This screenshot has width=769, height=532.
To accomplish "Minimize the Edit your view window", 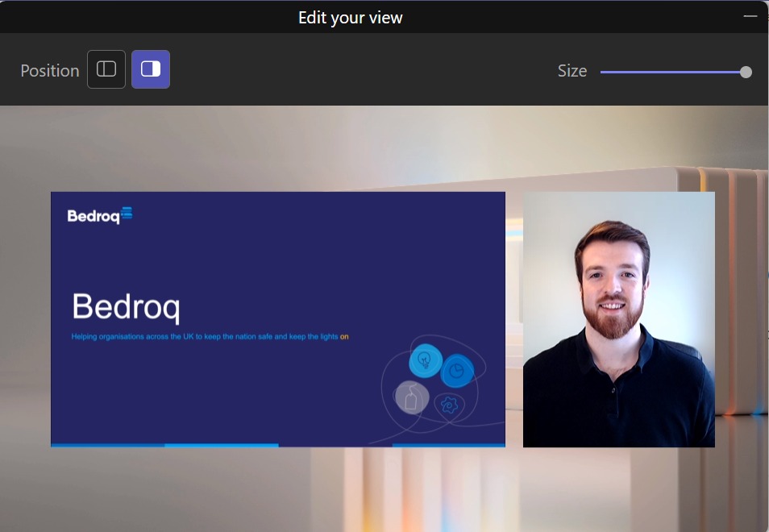I will coord(750,15).
